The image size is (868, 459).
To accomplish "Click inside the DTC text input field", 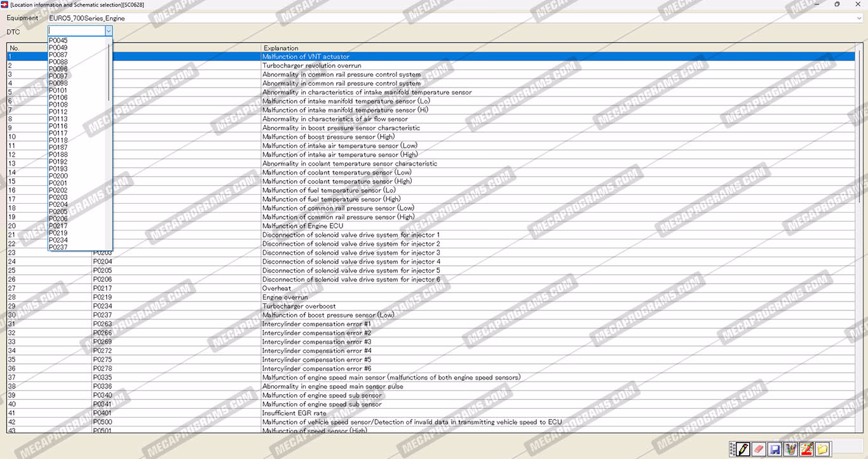I will click(76, 30).
